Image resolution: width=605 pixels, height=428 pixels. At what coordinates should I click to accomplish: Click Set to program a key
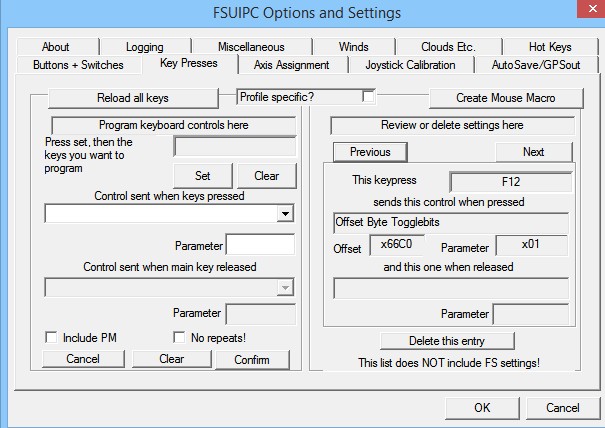[x=203, y=175]
